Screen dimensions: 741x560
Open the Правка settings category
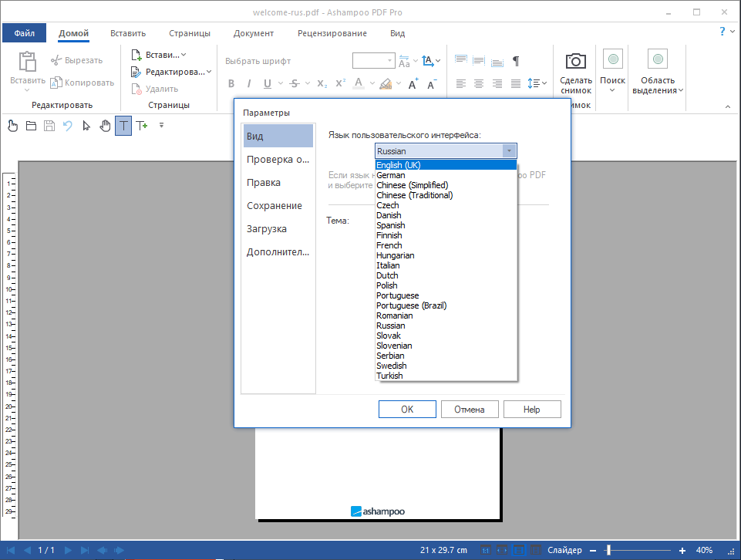(278, 182)
